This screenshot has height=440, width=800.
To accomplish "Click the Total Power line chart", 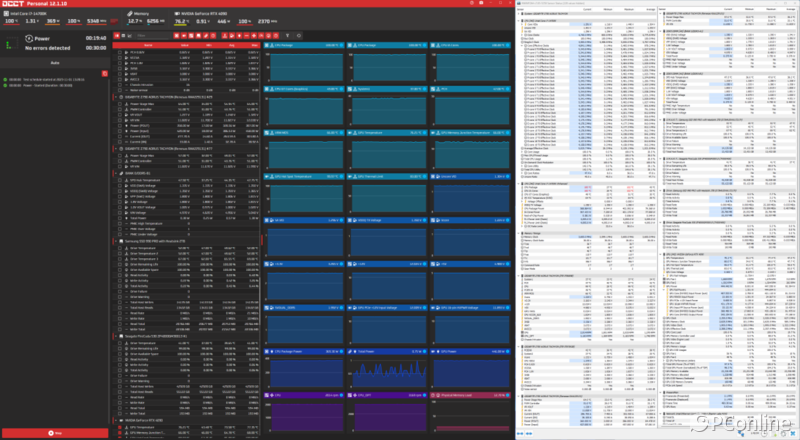I will [x=387, y=373].
